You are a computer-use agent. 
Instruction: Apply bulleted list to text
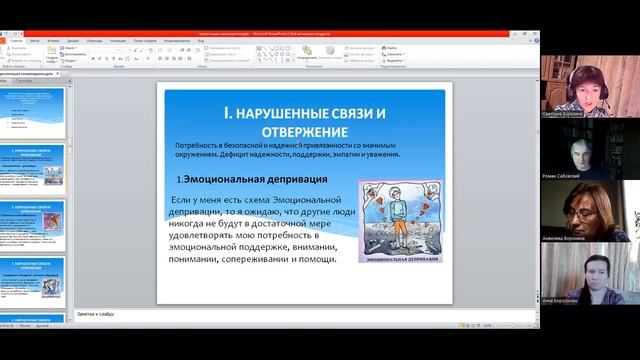160,50
